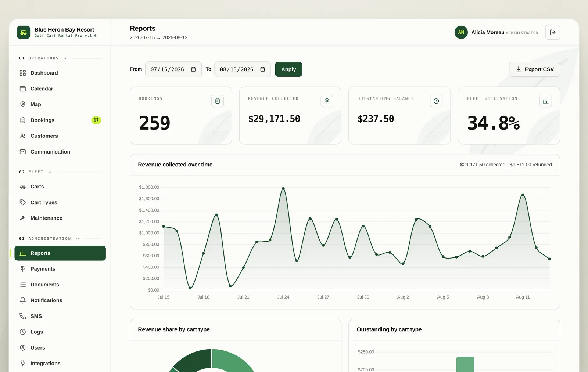
Task: Open the To date calendar picker
Action: (x=262, y=69)
